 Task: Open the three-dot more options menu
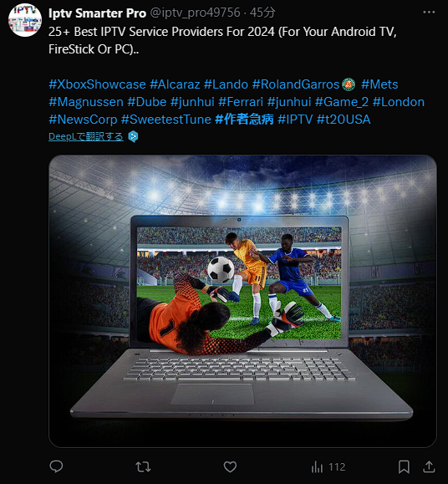click(x=429, y=13)
